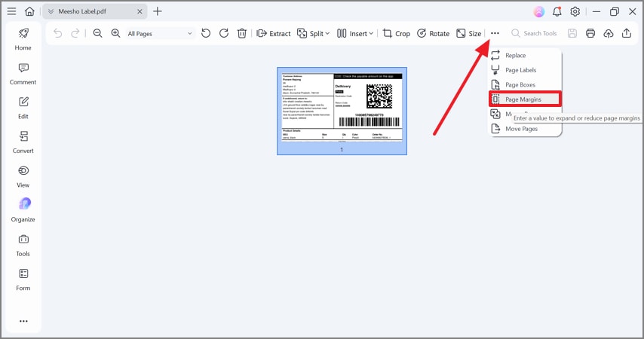
Task: Go to the Home screen icon in title bar
Action: pyautogui.click(x=29, y=11)
